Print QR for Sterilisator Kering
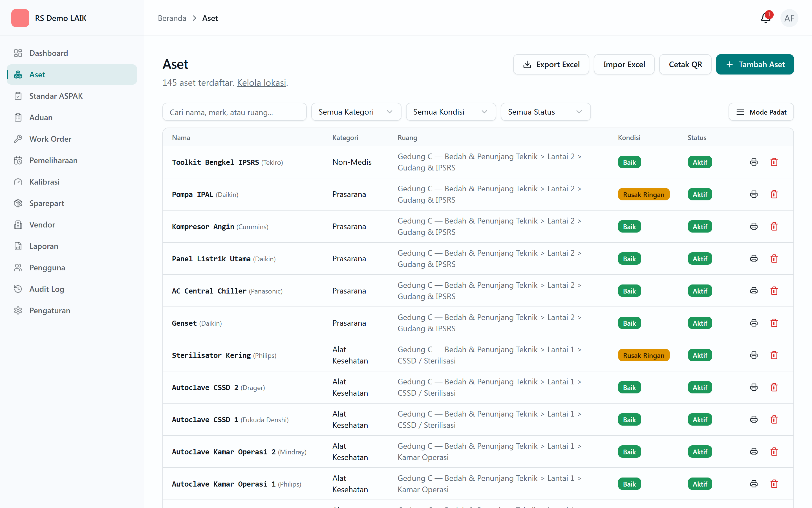This screenshot has height=508, width=812. 754,355
